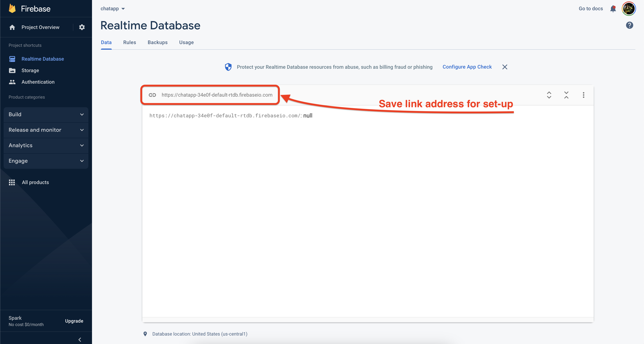Copy the database URL link icon
Viewport: 644px width, 344px height.
click(152, 95)
